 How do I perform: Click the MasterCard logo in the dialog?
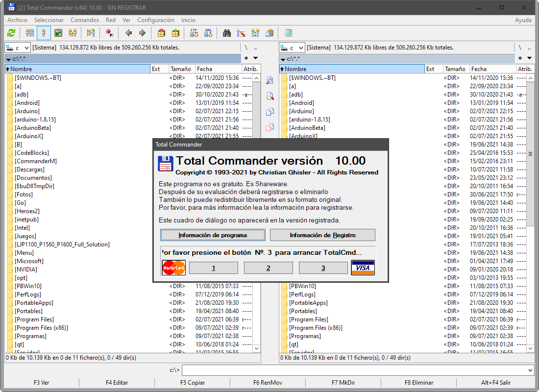(173, 268)
